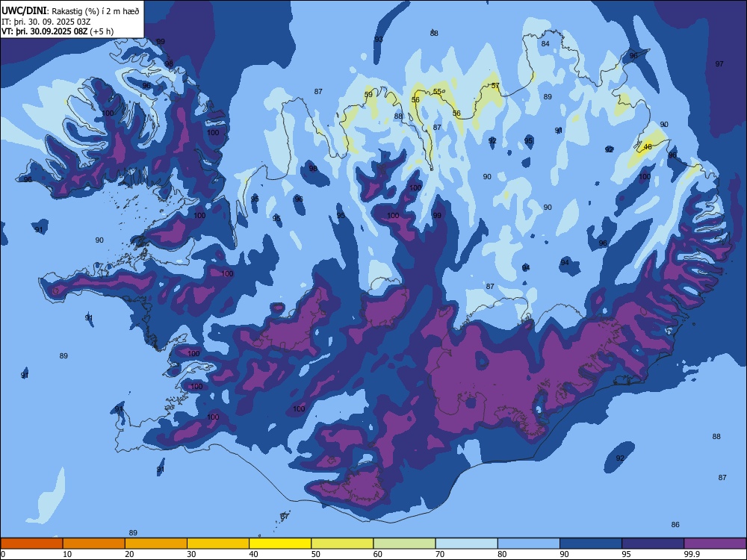Image resolution: width=747 pixels, height=560 pixels.
Task: Click the legend scale label 70
Action: tap(440, 554)
